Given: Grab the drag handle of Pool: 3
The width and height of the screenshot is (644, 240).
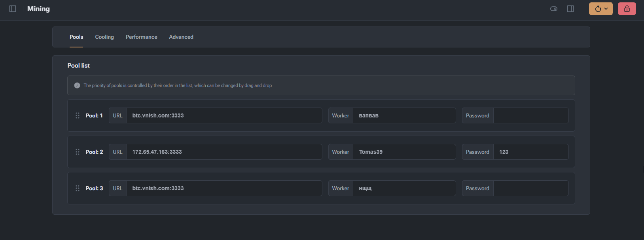Looking at the screenshot, I should point(78,188).
